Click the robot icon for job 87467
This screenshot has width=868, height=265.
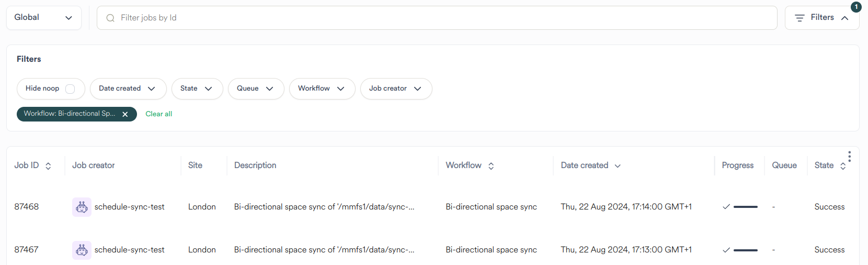tap(82, 250)
